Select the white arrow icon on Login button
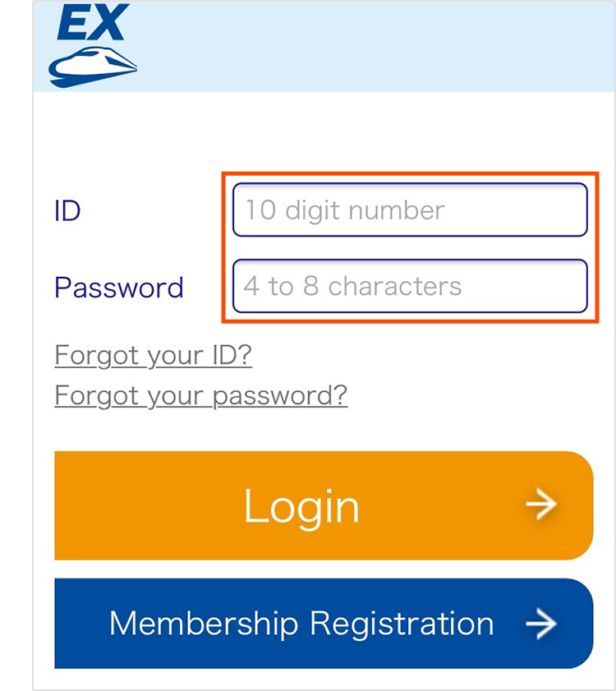This screenshot has height=691, width=616. coord(542,505)
